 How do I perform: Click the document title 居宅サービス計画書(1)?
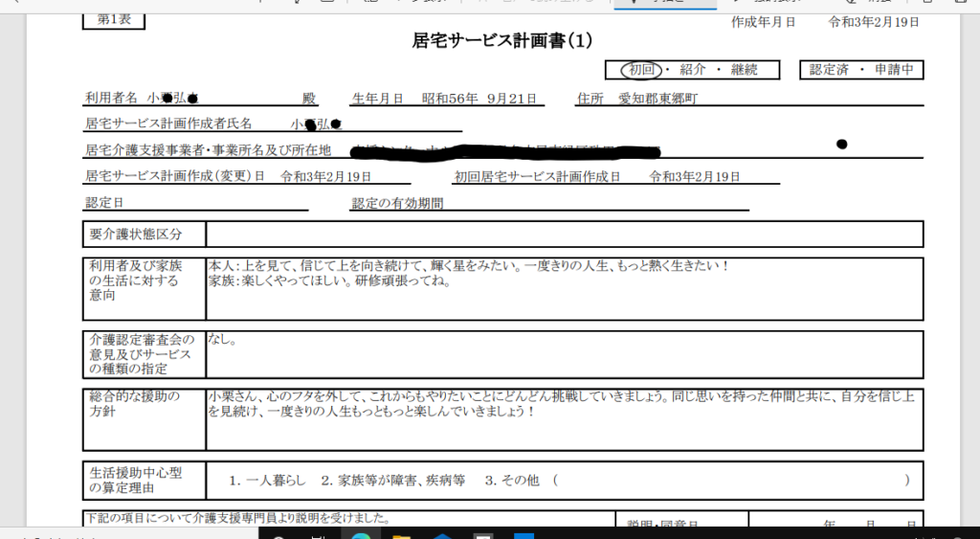(502, 40)
